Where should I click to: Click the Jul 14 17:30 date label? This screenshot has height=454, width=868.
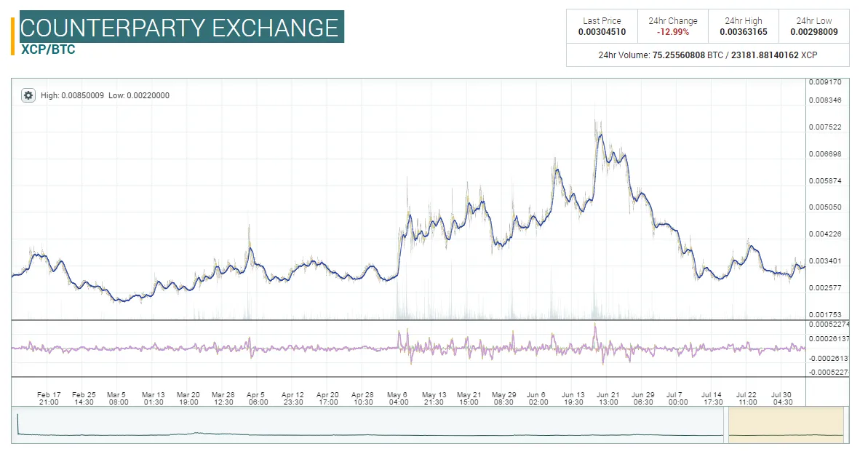coord(712,399)
